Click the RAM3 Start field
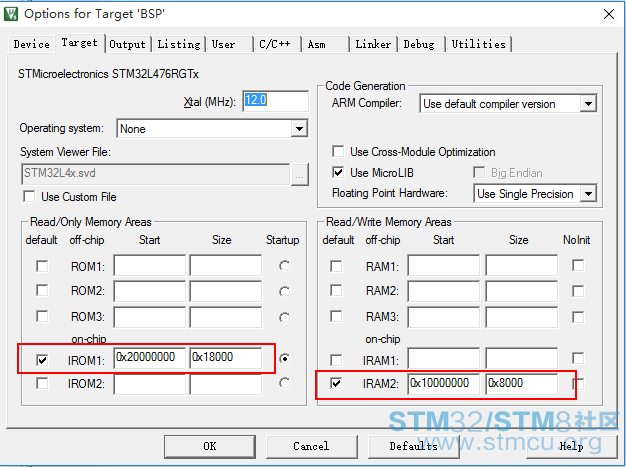The height and width of the screenshot is (467, 626). [x=444, y=317]
